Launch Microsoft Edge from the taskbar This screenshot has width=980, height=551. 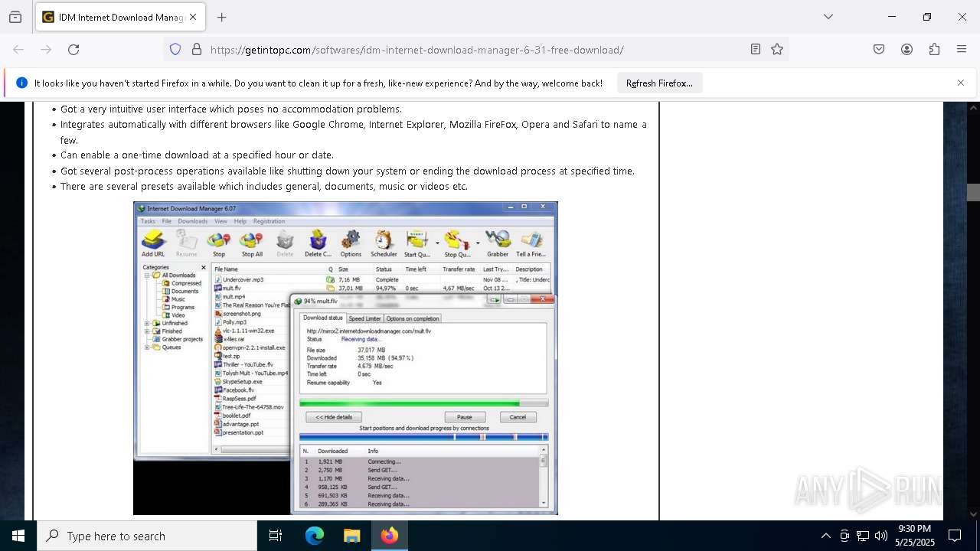point(315,536)
